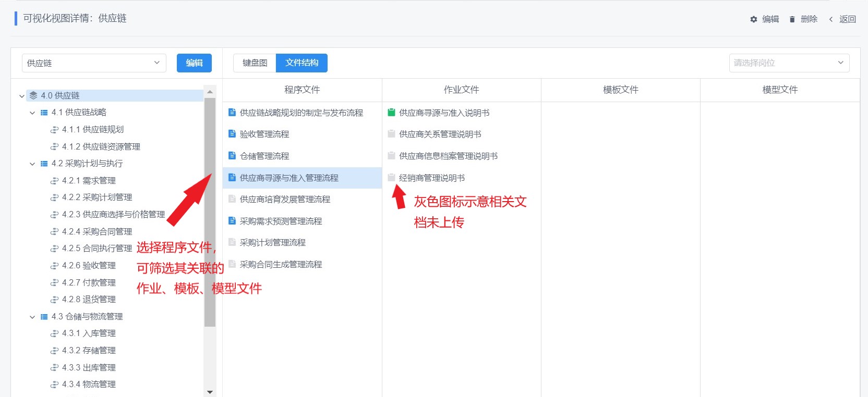
Task: Collapse the 4.1 供应链战略 node
Action: tap(32, 113)
